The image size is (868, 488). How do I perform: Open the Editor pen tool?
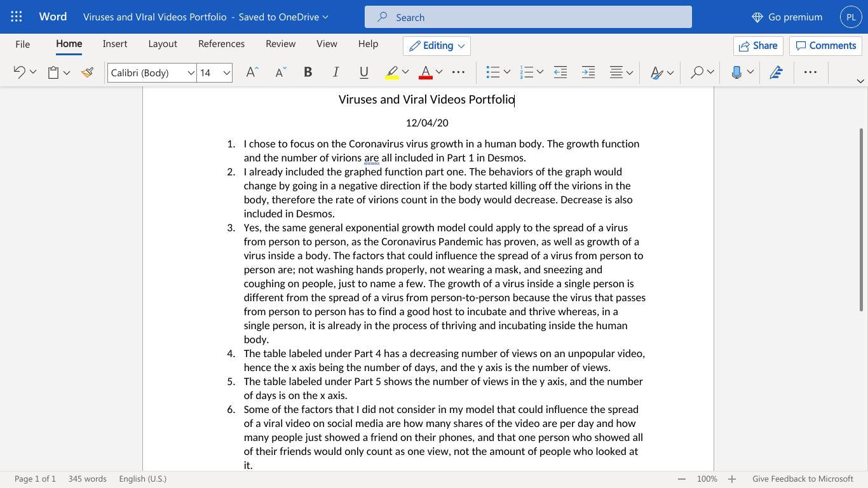[776, 72]
